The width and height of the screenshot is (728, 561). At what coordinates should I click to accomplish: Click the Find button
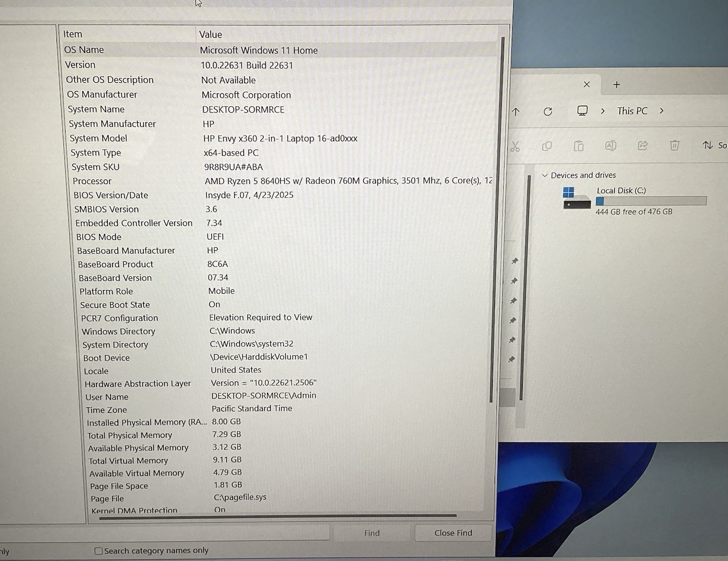(x=372, y=533)
